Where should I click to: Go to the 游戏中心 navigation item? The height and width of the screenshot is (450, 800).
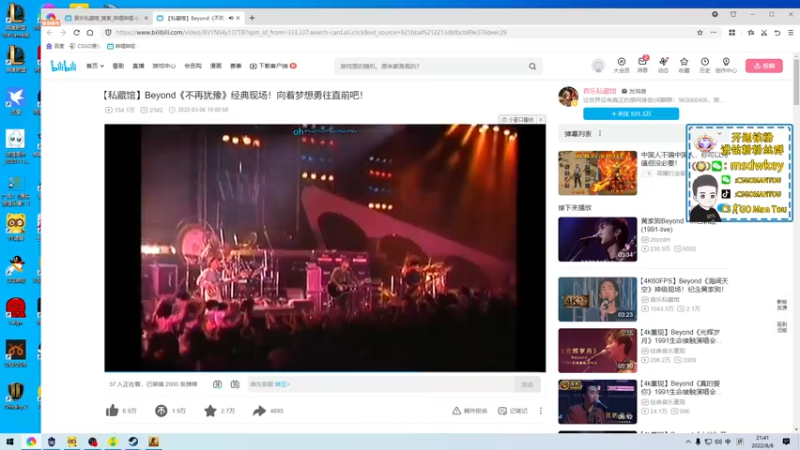(x=164, y=66)
